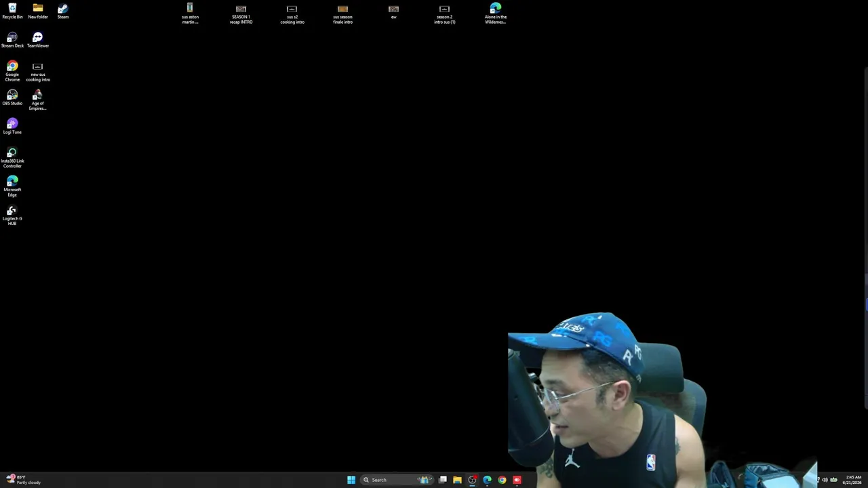
Task: Open the volume control in the system tray
Action: pos(825,480)
